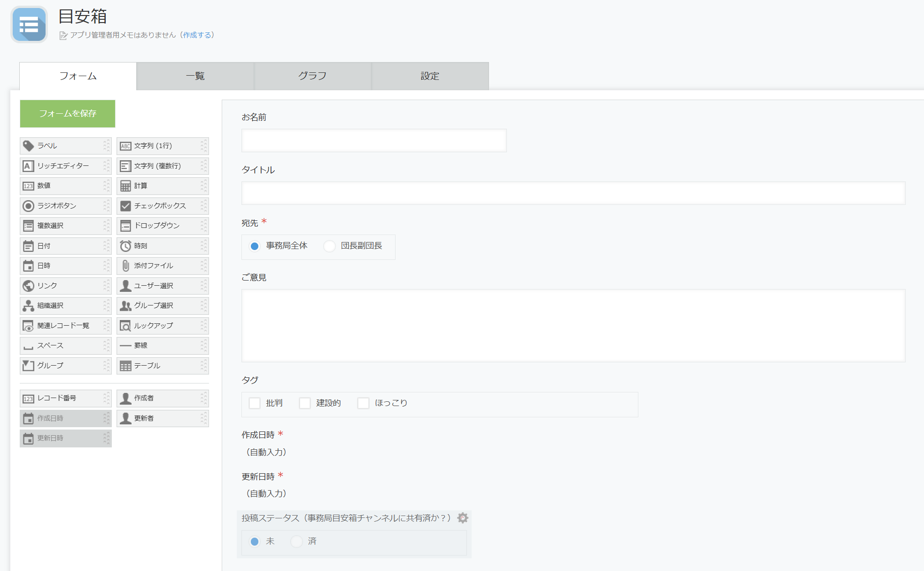The width and height of the screenshot is (924, 571).
Task: Select the リンク globe icon
Action: click(x=28, y=286)
